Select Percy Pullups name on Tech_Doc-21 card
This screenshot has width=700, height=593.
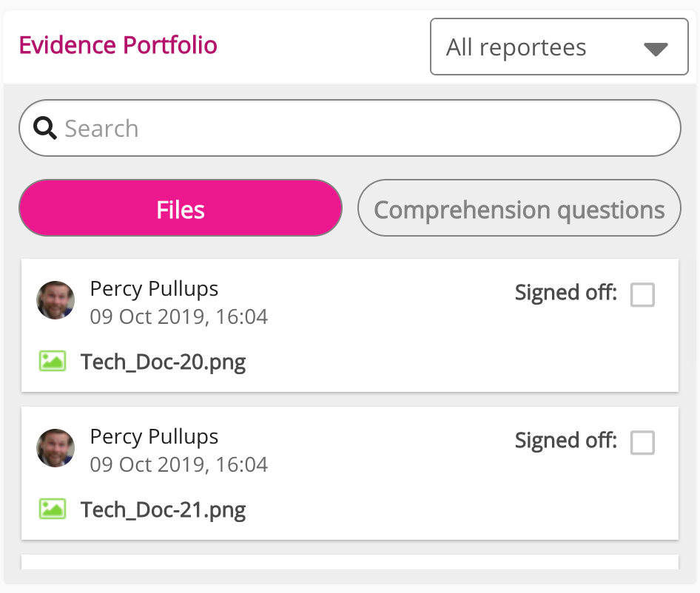pyautogui.click(x=154, y=436)
